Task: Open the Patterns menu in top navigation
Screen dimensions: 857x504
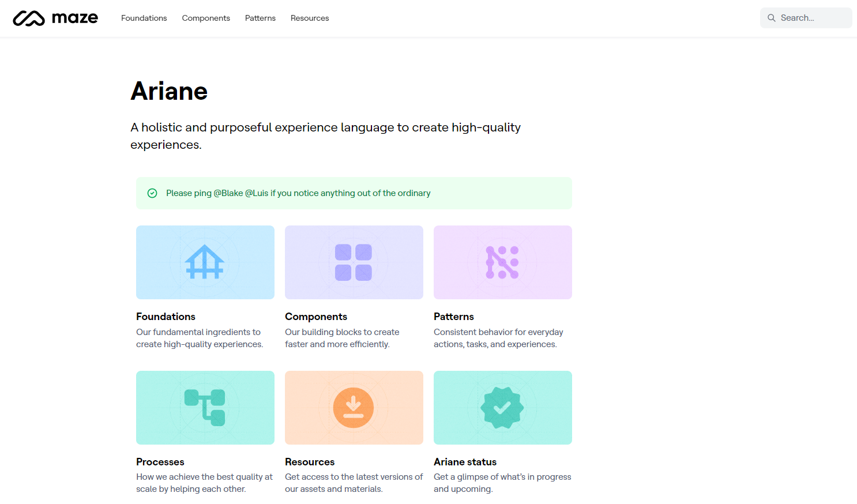Action: (260, 18)
